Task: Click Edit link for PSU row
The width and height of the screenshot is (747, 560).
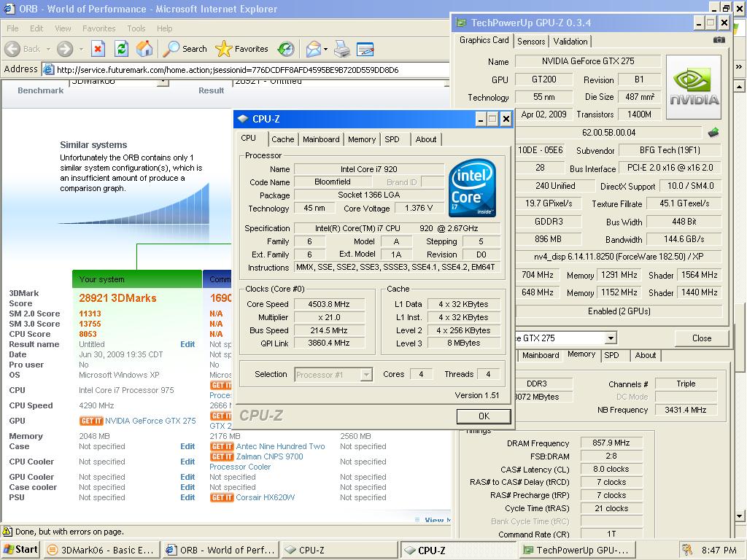Action: coord(187,497)
